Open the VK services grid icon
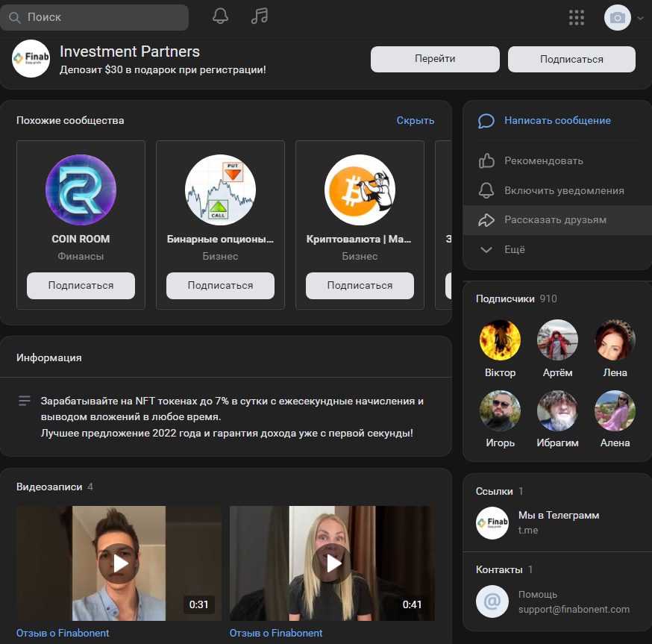 pos(577,17)
